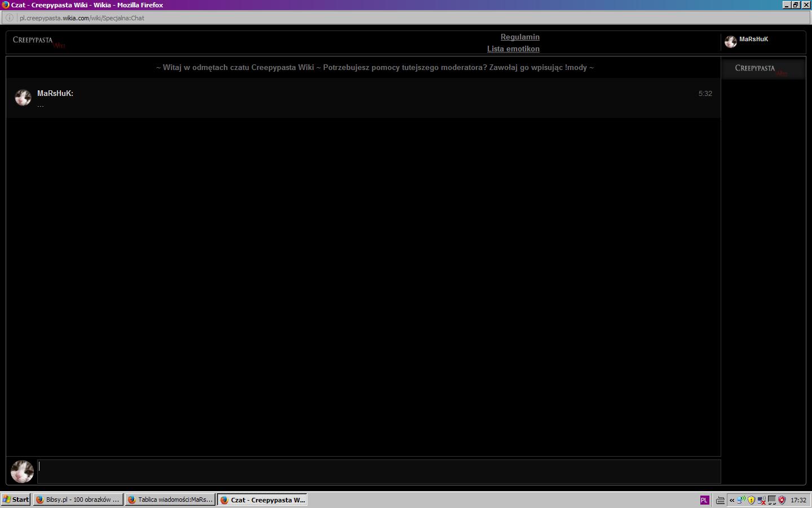
Task: Click the site info icon in the address bar
Action: [x=9, y=18]
